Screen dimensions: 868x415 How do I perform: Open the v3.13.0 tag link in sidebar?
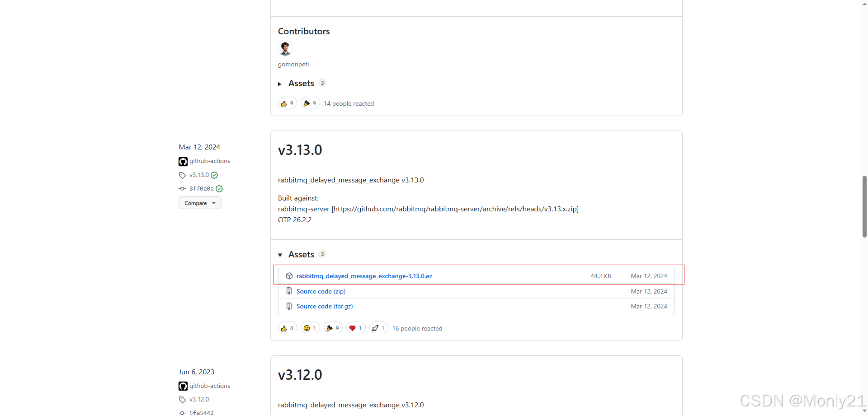click(x=199, y=175)
